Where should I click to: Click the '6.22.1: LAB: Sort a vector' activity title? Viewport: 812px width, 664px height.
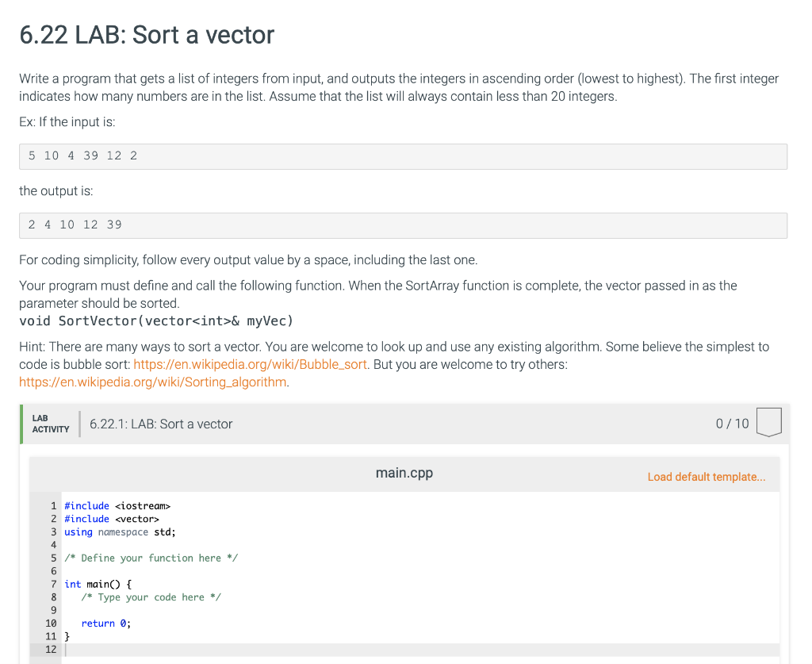160,424
